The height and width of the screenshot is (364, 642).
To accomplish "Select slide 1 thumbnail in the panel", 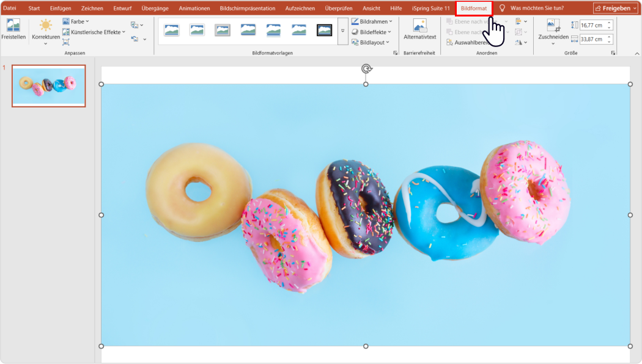I will (x=48, y=86).
